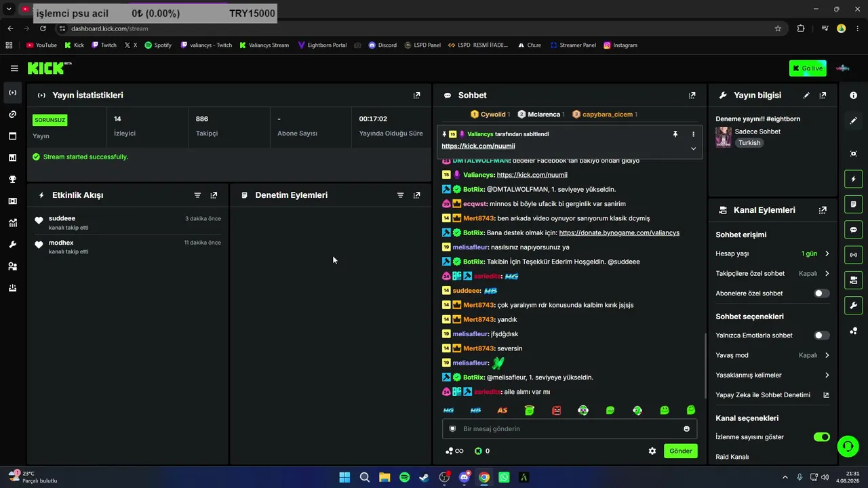
Task: Toggle Abonelere özel sohbet switch
Action: click(x=821, y=293)
